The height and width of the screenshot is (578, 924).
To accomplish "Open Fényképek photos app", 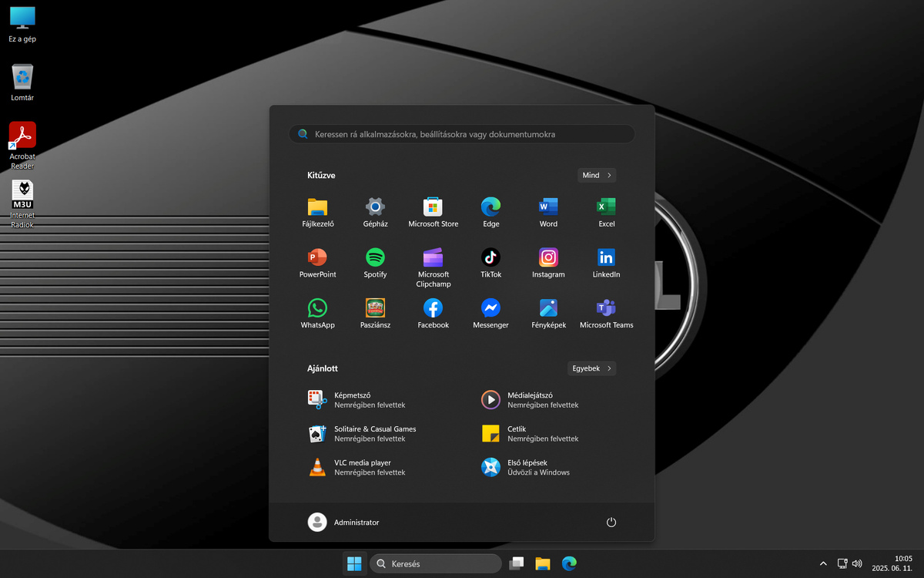I will (548, 314).
